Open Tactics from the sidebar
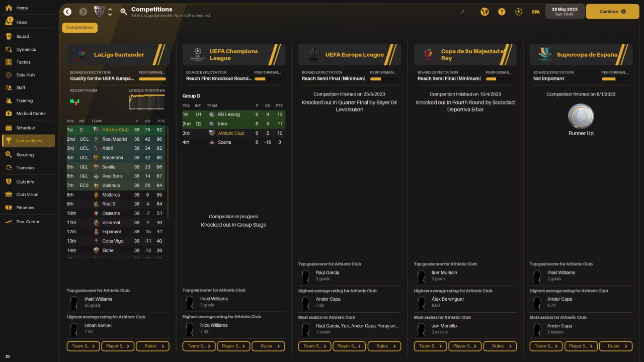Image resolution: width=644 pixels, height=362 pixels. [28, 62]
